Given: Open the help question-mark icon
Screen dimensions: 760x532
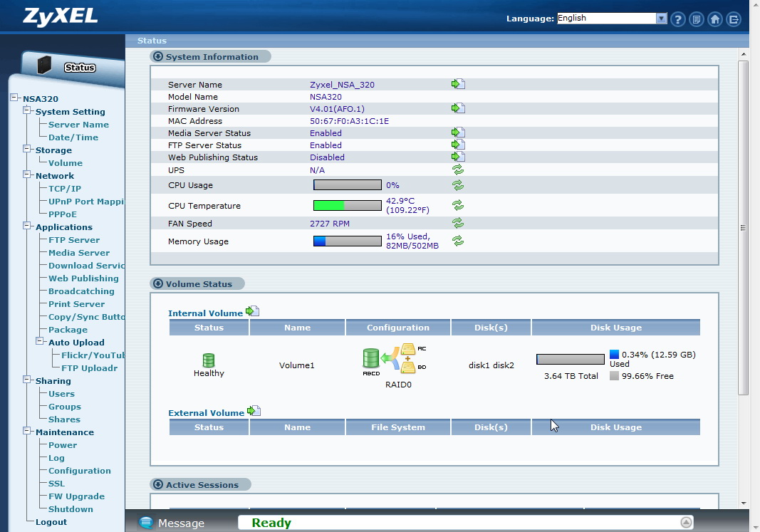Looking at the screenshot, I should pyautogui.click(x=678, y=19).
